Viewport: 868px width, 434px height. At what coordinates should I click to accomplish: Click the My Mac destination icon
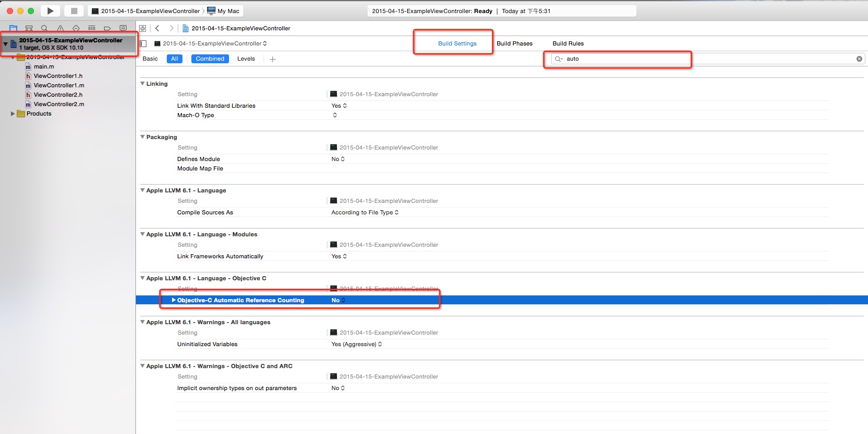coord(211,11)
